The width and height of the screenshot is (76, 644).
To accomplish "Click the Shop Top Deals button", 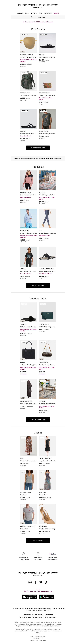I will pos(38,286).
